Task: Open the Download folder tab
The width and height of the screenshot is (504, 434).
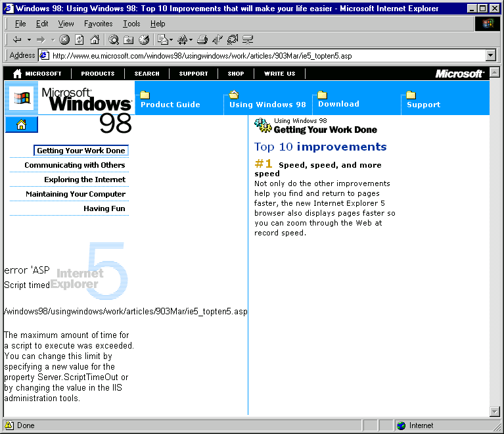Action: pos(339,104)
